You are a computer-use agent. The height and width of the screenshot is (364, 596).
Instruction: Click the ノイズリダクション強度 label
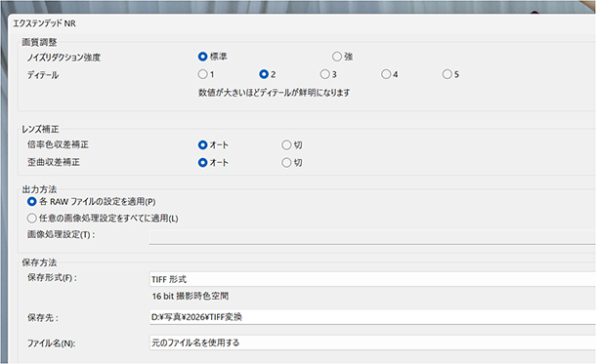pyautogui.click(x=64, y=58)
